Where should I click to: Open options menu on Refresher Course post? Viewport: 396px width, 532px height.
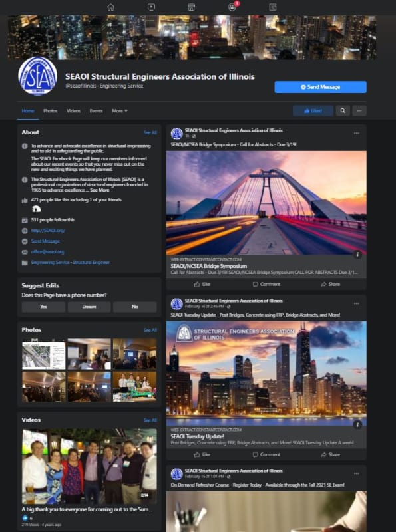356,474
